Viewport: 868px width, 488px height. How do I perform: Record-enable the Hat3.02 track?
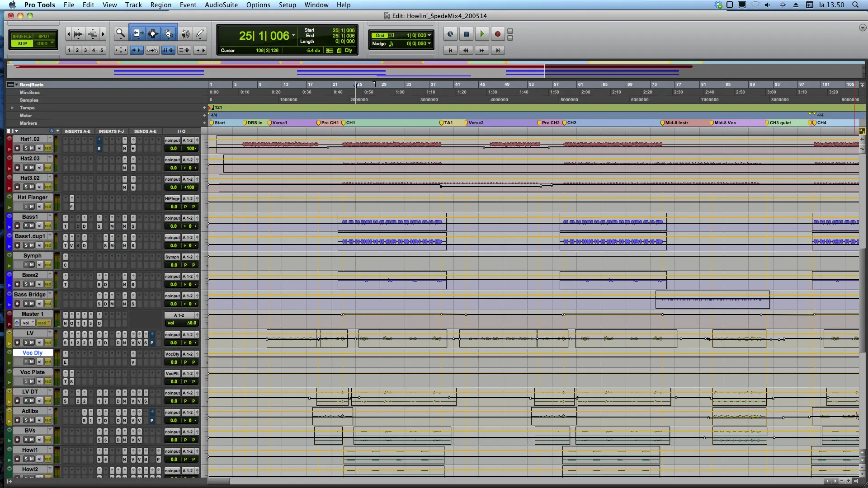[17, 187]
